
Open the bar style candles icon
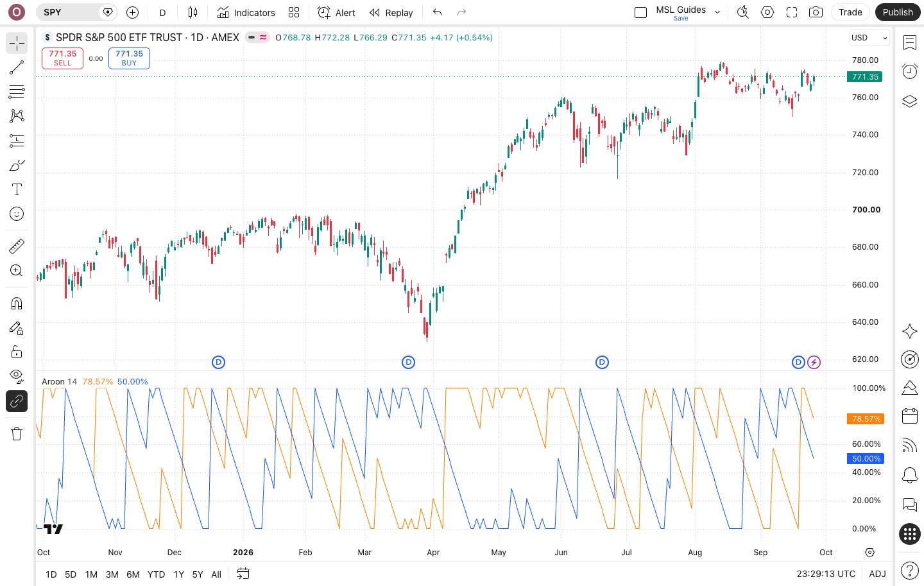coord(193,12)
